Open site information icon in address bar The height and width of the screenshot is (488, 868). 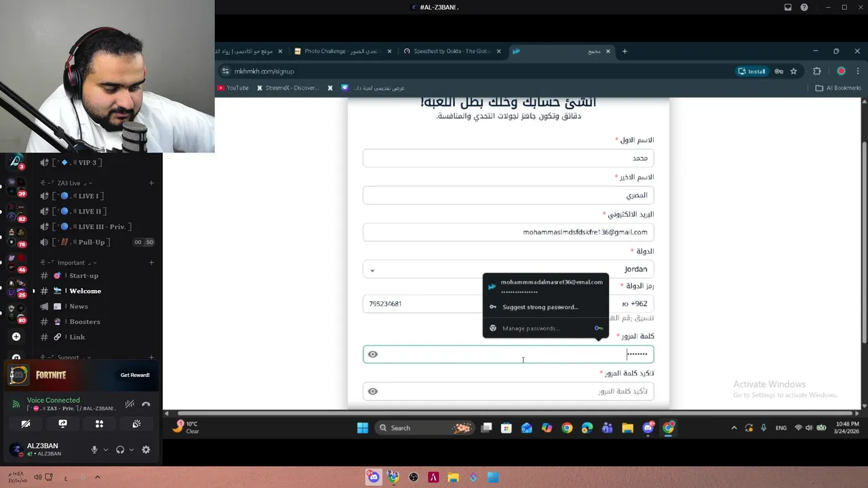[225, 71]
